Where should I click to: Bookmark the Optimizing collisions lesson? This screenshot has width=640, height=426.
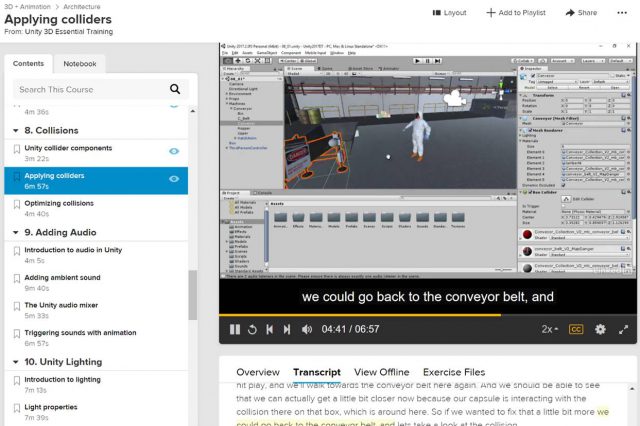(17, 204)
